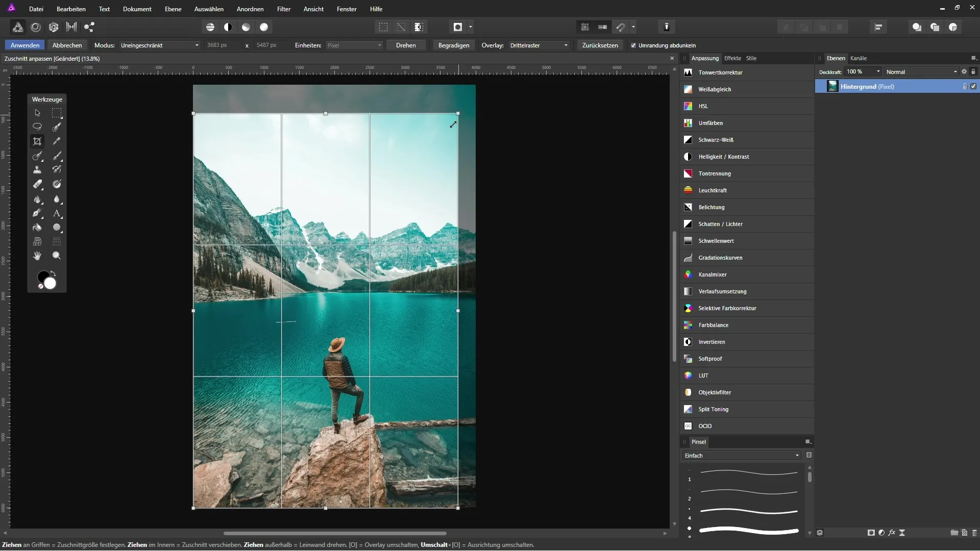Click the Begradigen button
This screenshot has height=551, width=980.
454,45
